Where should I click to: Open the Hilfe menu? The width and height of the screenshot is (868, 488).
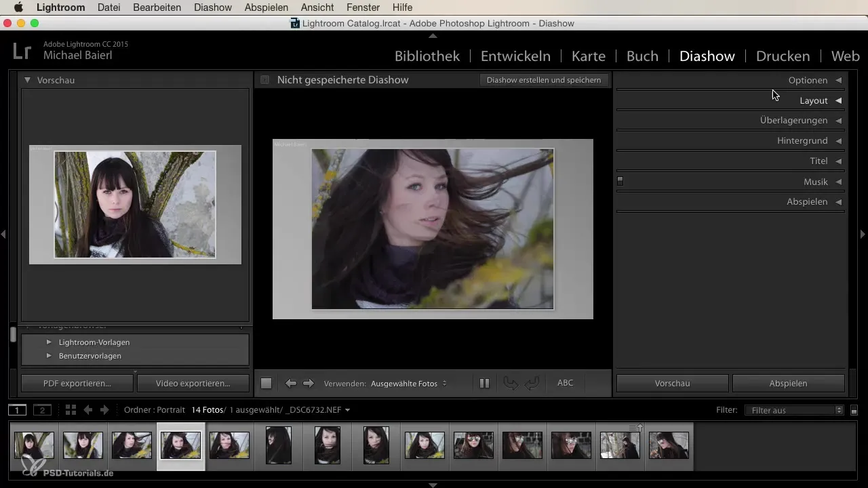[x=402, y=7]
